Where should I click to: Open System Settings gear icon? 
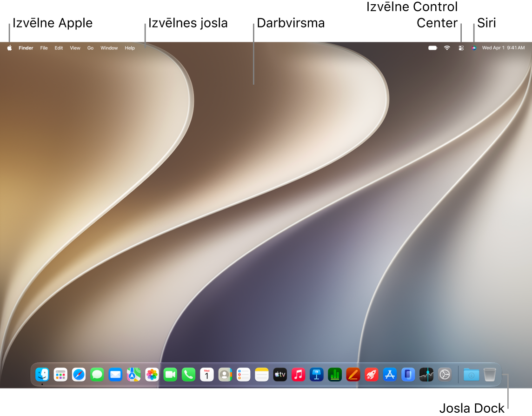(445, 375)
